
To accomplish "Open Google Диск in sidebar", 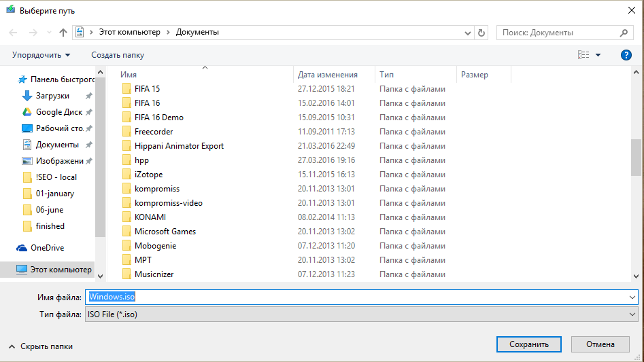I will pos(59,112).
